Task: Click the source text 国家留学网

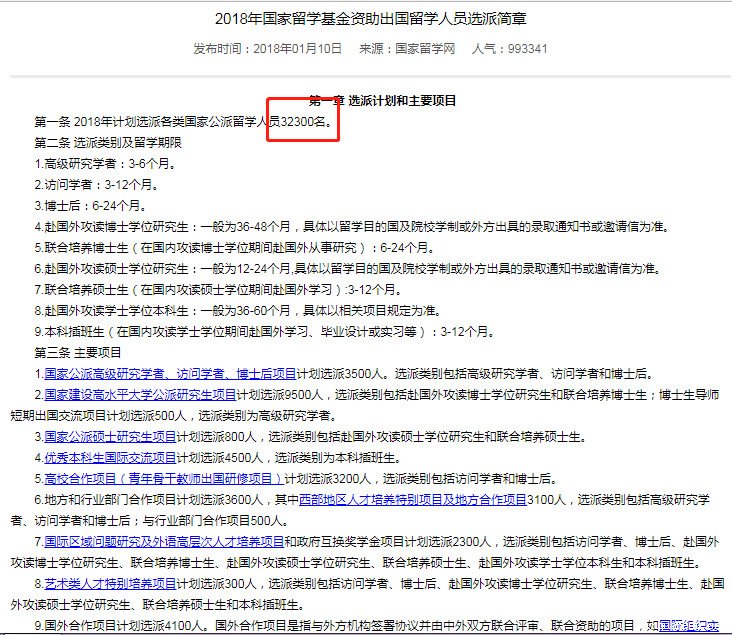Action: 425,48
